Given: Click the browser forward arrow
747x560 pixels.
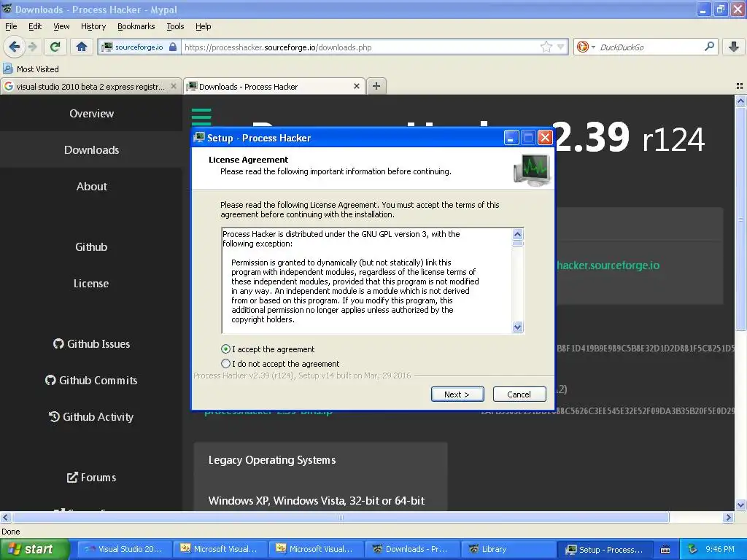Looking at the screenshot, I should tap(32, 47).
